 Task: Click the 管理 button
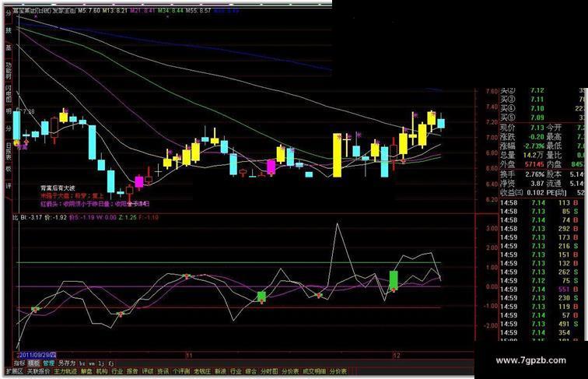(x=48, y=363)
